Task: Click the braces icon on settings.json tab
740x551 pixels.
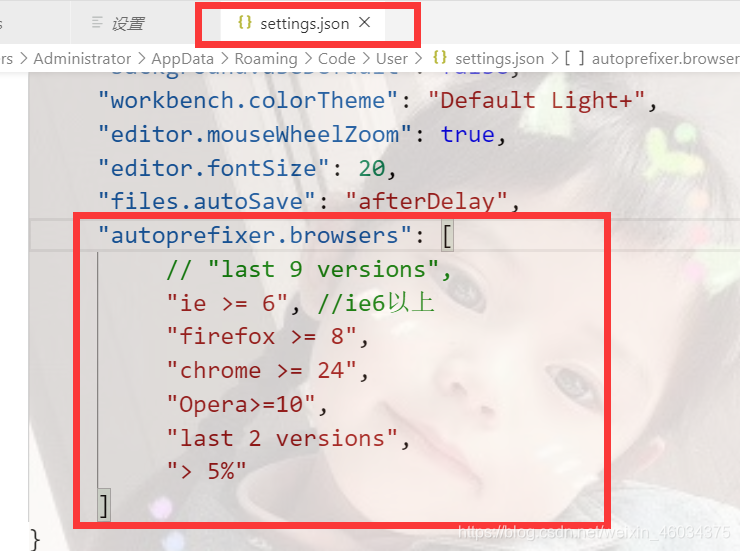Action: (x=244, y=22)
